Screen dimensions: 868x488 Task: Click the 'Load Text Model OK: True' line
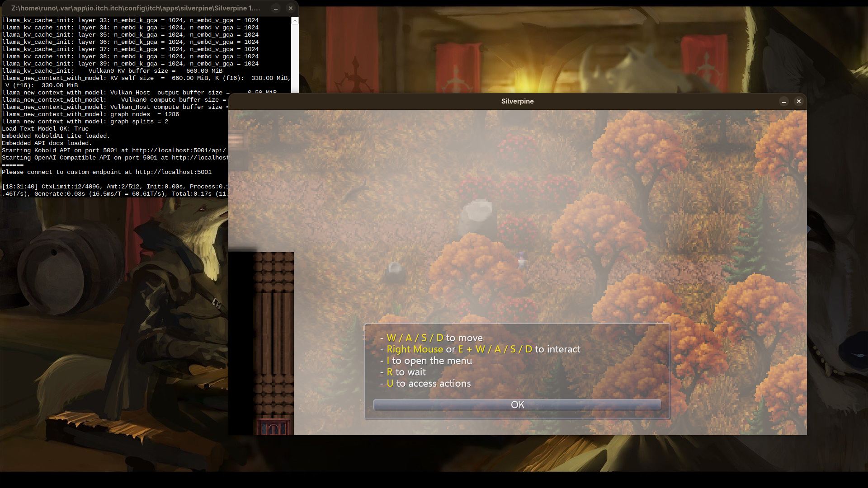point(45,129)
